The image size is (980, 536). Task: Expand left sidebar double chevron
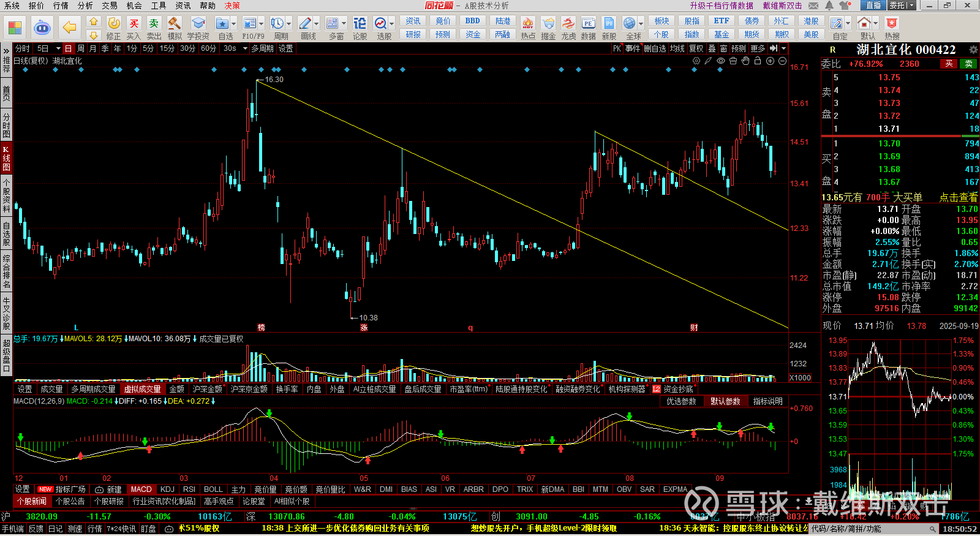coord(6,50)
